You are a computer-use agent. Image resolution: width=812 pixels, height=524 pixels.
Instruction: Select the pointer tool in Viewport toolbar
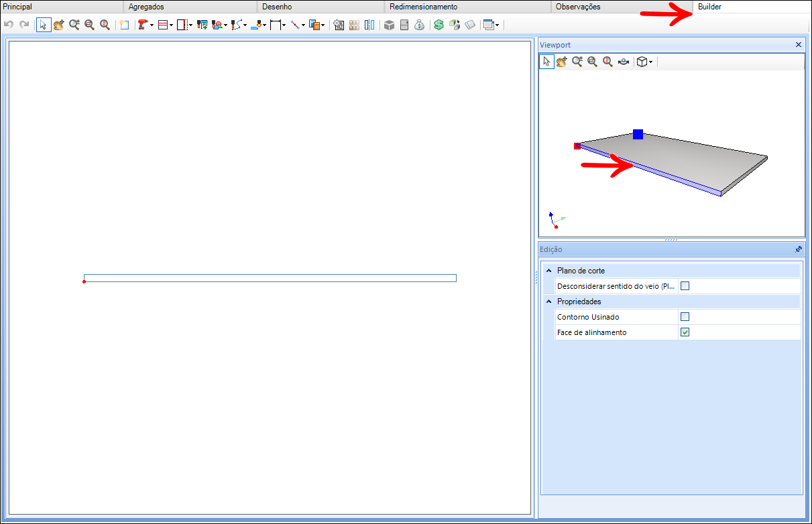pyautogui.click(x=546, y=62)
